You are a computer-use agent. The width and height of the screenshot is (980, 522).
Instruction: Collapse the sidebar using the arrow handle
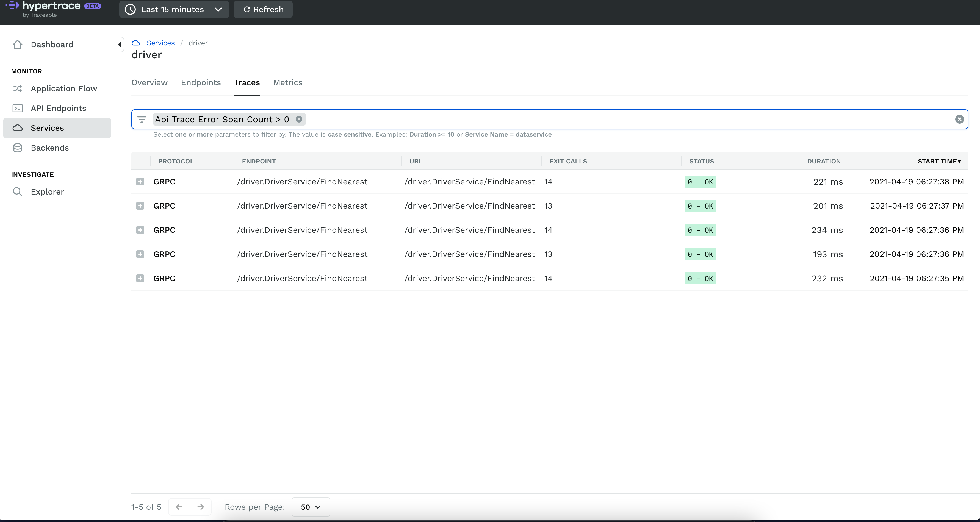[x=120, y=45]
